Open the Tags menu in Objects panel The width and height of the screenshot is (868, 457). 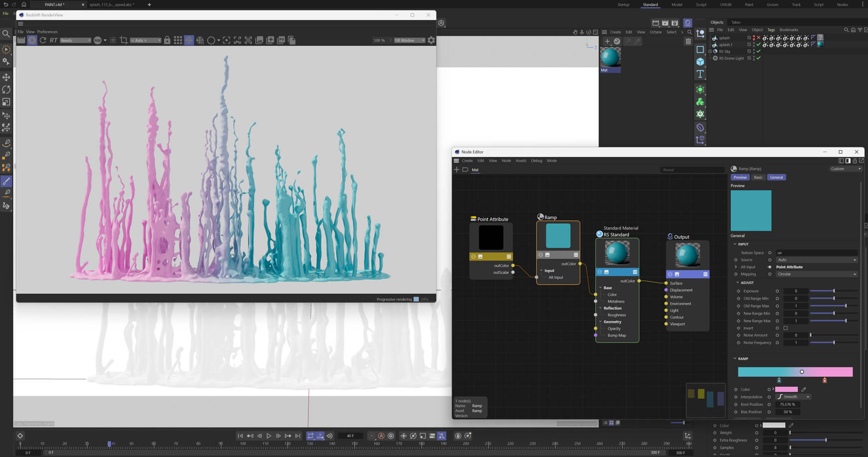pyautogui.click(x=771, y=30)
